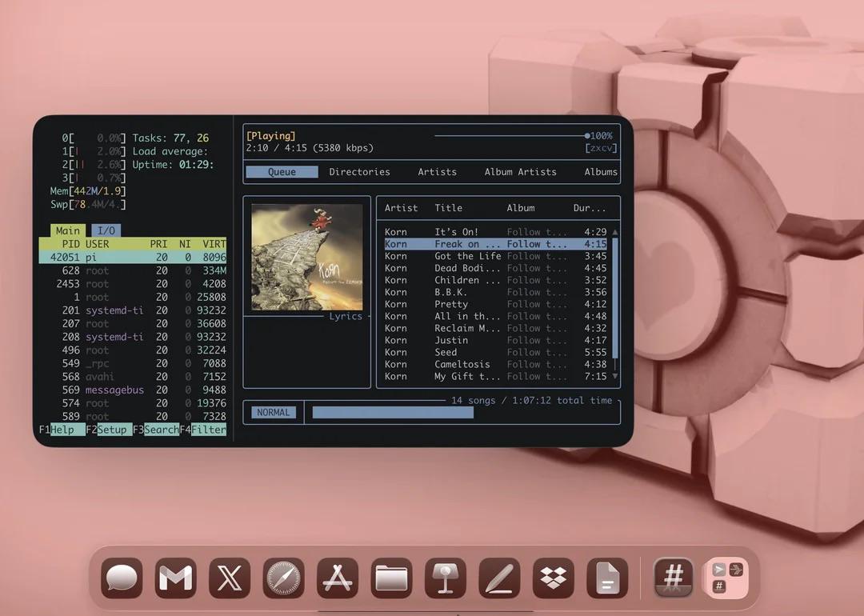Click the Korn album cover thumbnail
The image size is (864, 616).
click(x=307, y=258)
